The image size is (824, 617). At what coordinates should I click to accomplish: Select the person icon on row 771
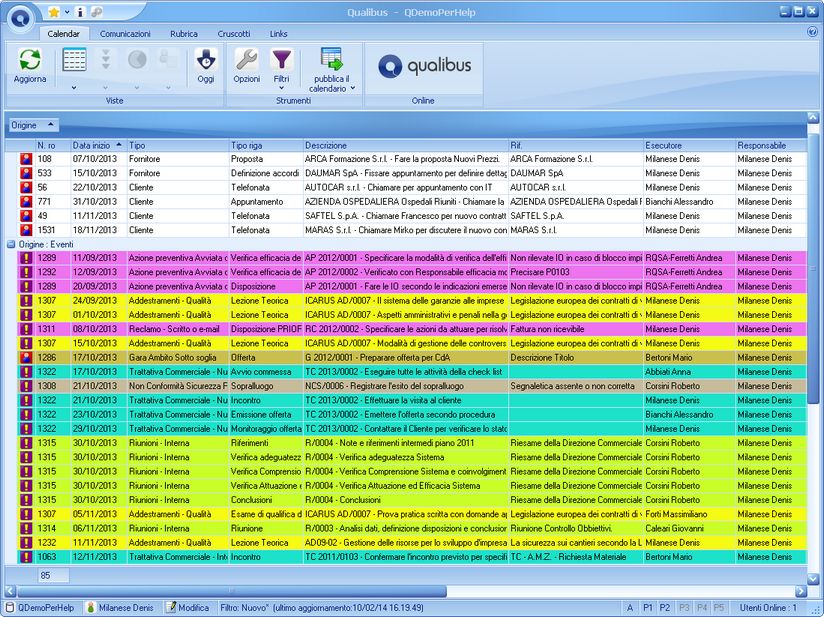point(26,201)
